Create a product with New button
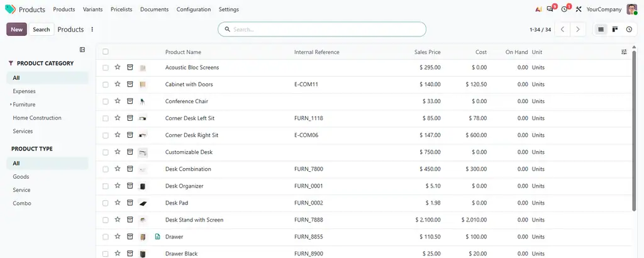The width and height of the screenshot is (644, 258). (x=17, y=29)
